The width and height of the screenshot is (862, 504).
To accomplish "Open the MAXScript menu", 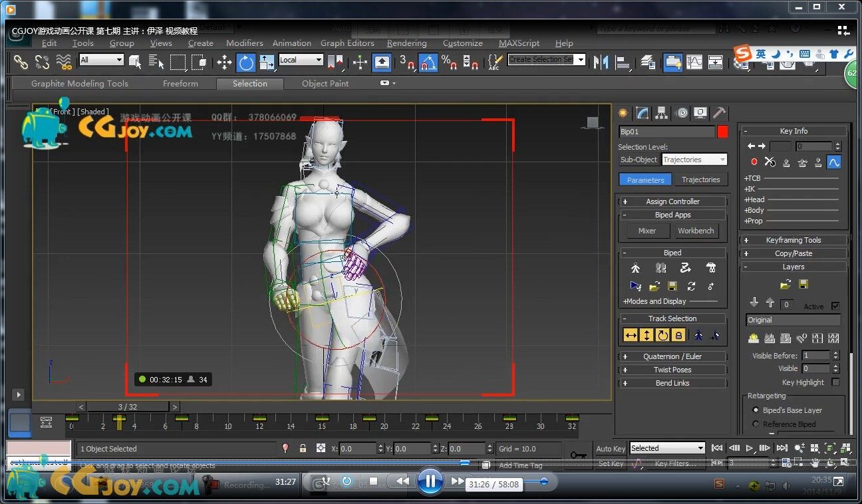I will point(519,43).
